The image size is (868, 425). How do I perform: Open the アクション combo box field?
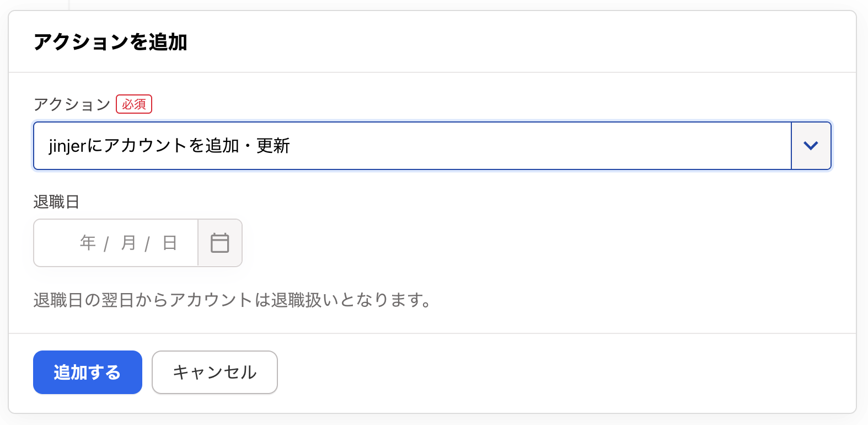click(x=432, y=146)
